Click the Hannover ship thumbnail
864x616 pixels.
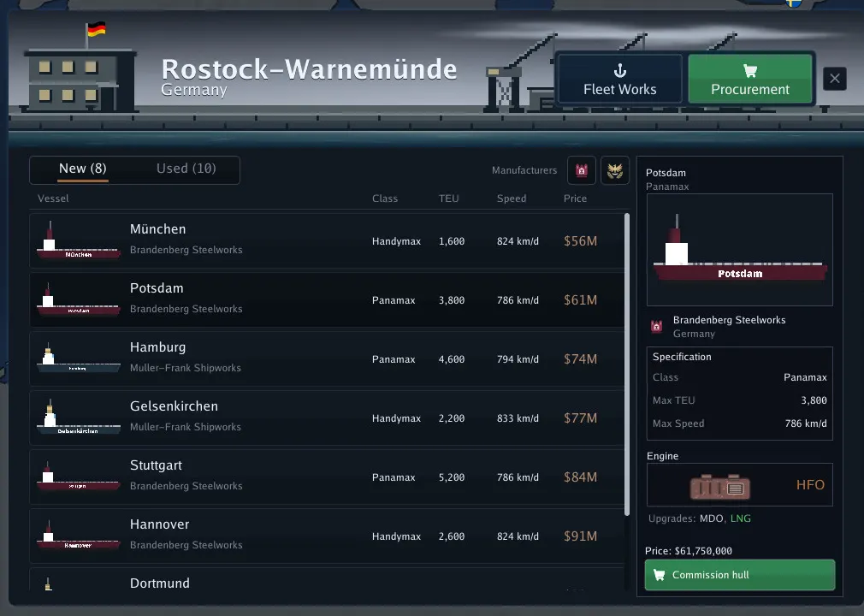78,536
